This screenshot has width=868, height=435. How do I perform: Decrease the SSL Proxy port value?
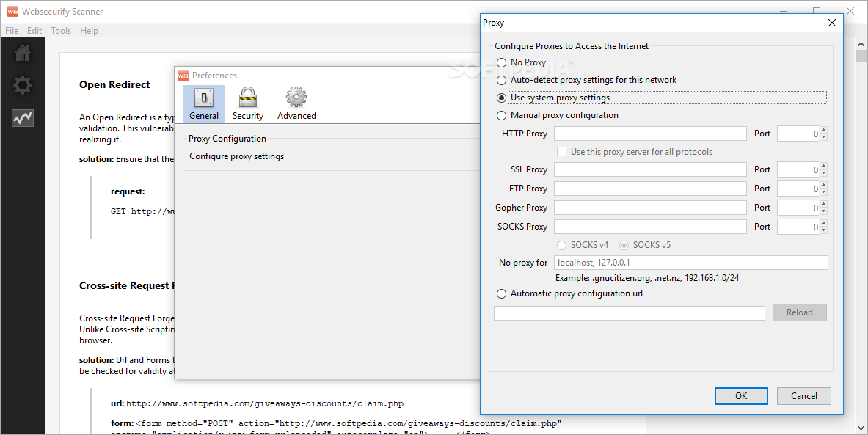(x=824, y=172)
